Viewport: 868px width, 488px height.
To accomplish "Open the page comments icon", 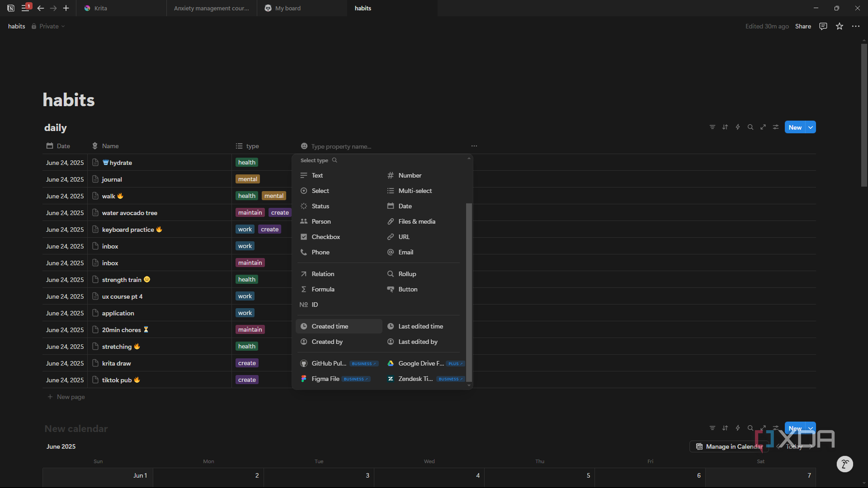I will click(823, 26).
